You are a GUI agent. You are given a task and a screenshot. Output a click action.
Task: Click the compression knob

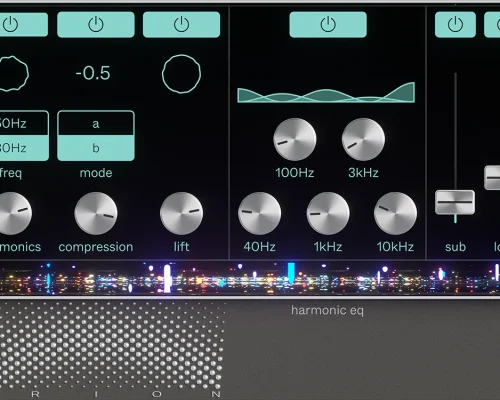click(x=96, y=213)
